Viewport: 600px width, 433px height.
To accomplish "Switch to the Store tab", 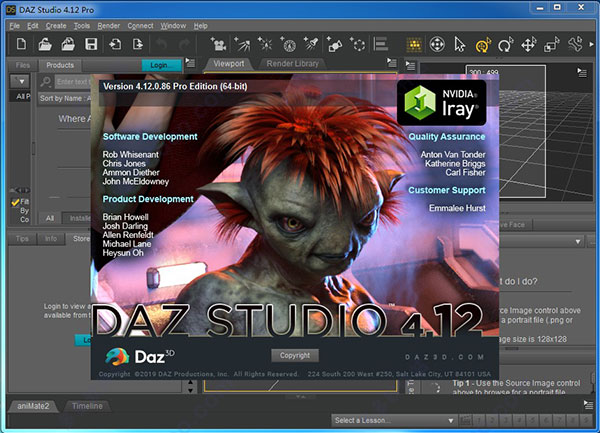I will [79, 238].
